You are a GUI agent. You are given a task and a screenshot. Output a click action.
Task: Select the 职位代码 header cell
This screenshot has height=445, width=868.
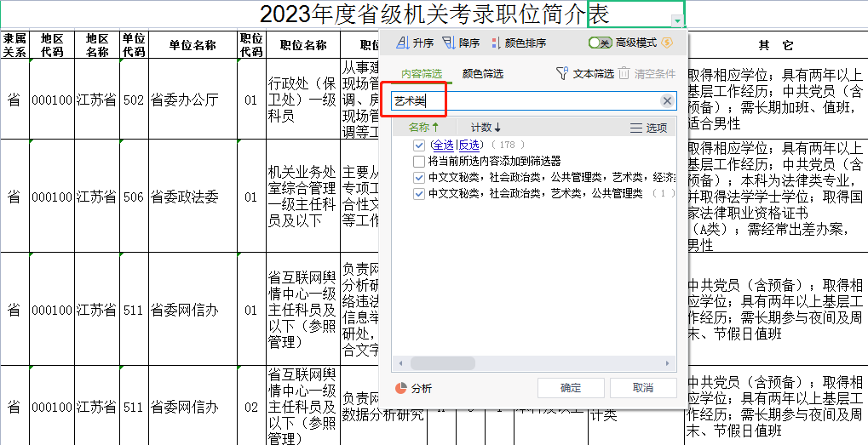pyautogui.click(x=251, y=45)
